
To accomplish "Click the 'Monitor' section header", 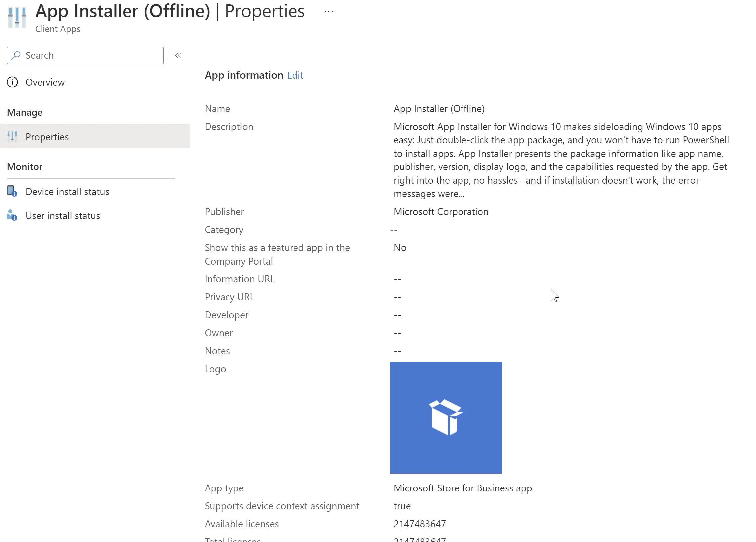I will click(x=25, y=167).
